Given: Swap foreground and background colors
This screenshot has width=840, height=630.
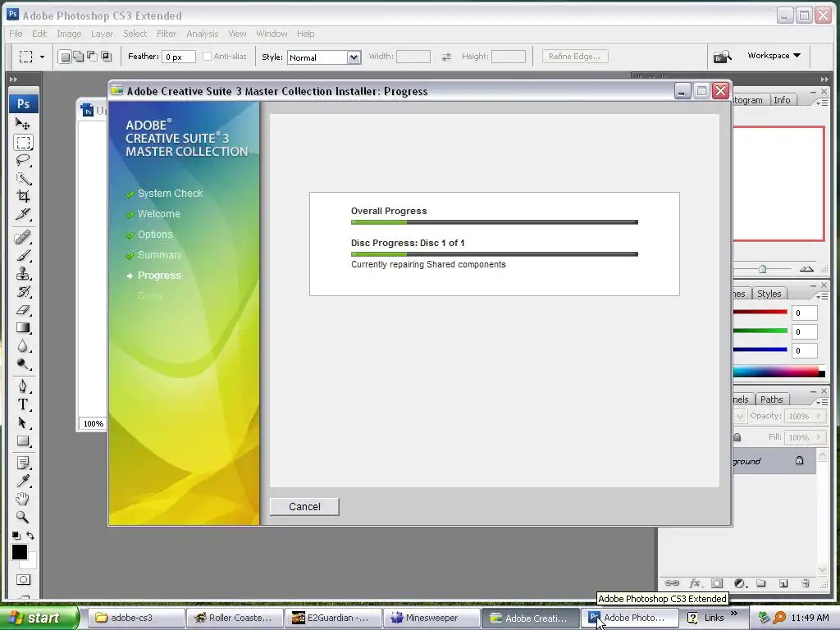Looking at the screenshot, I should [30, 535].
